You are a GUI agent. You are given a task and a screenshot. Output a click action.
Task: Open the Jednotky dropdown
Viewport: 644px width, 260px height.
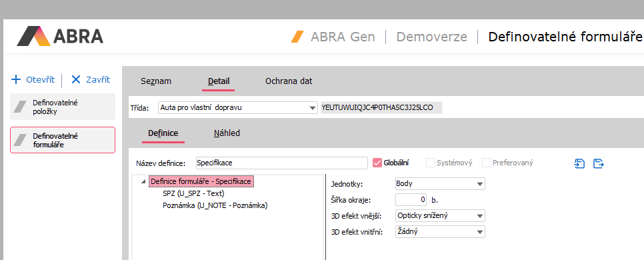(x=440, y=183)
